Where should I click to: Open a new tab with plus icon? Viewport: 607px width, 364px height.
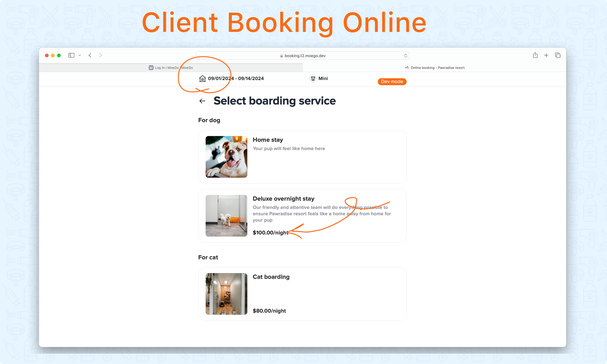pyautogui.click(x=546, y=55)
